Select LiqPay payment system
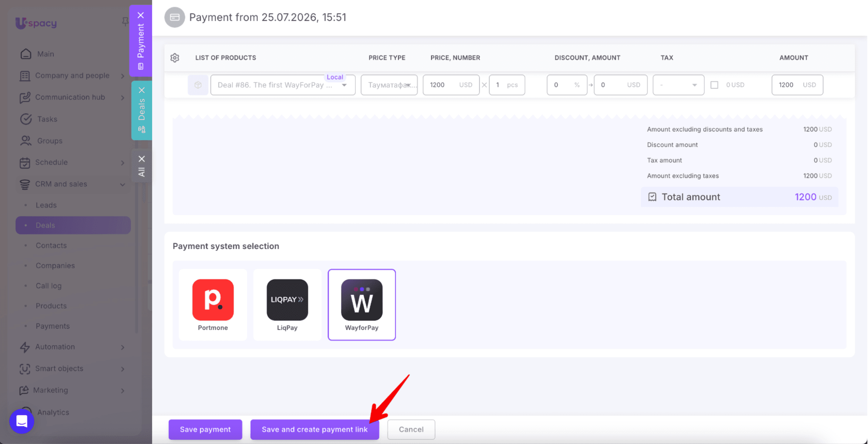Viewport: 868px width, 444px height. pyautogui.click(x=287, y=305)
